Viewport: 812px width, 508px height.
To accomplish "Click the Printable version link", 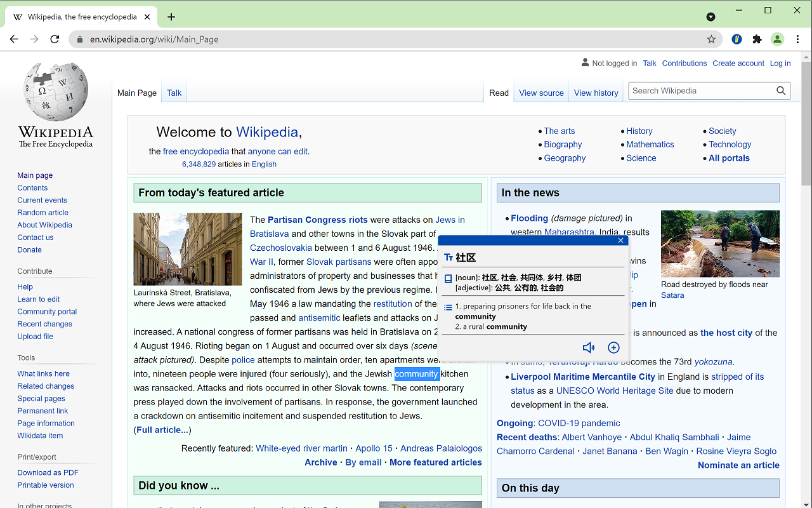I will [46, 485].
